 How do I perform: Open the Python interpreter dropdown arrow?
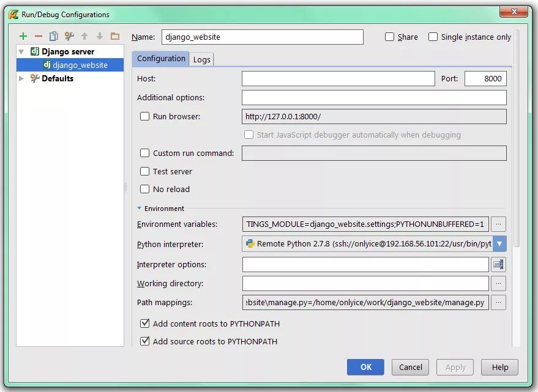coord(499,243)
